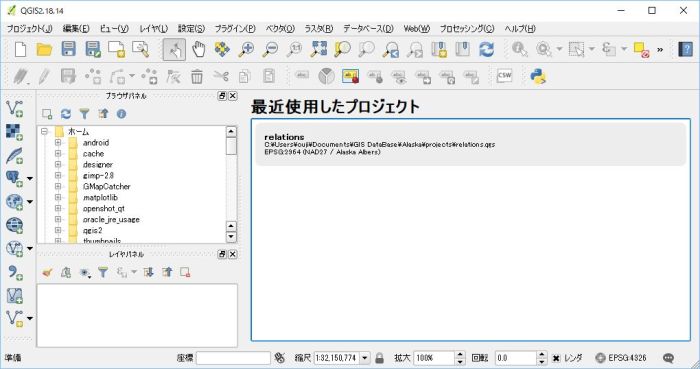Viewport: 700px width, 369px height.
Task: Select the Zoom Out magnifier
Action: point(270,49)
